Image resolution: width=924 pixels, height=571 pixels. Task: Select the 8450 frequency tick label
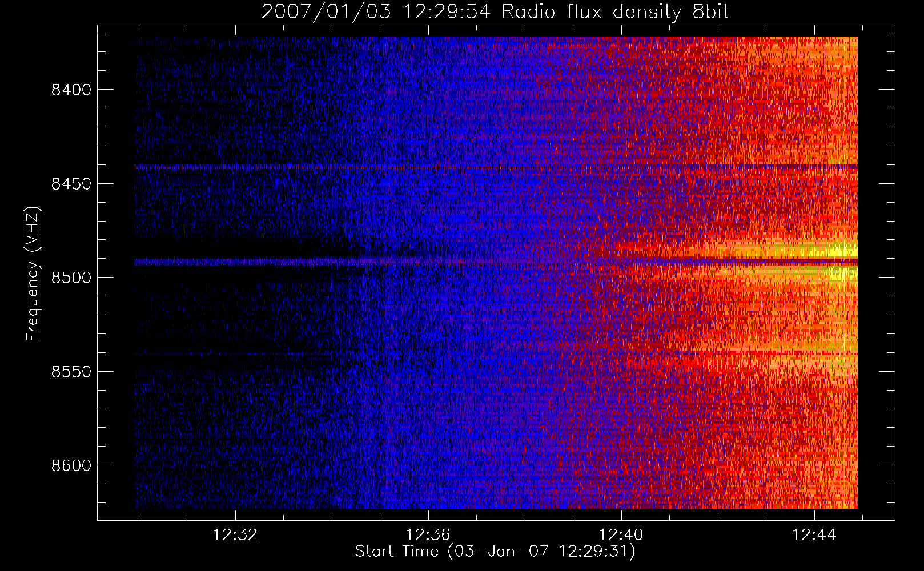coord(71,184)
